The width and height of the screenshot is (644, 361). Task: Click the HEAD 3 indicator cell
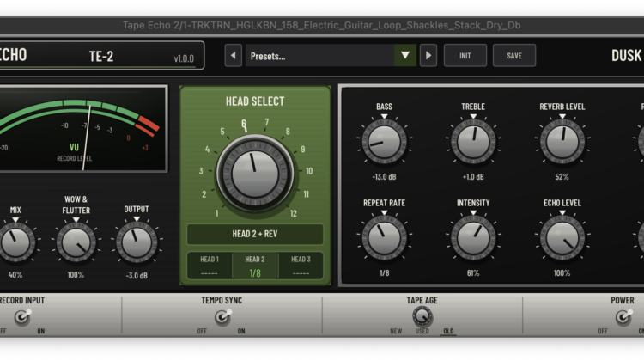(x=301, y=266)
